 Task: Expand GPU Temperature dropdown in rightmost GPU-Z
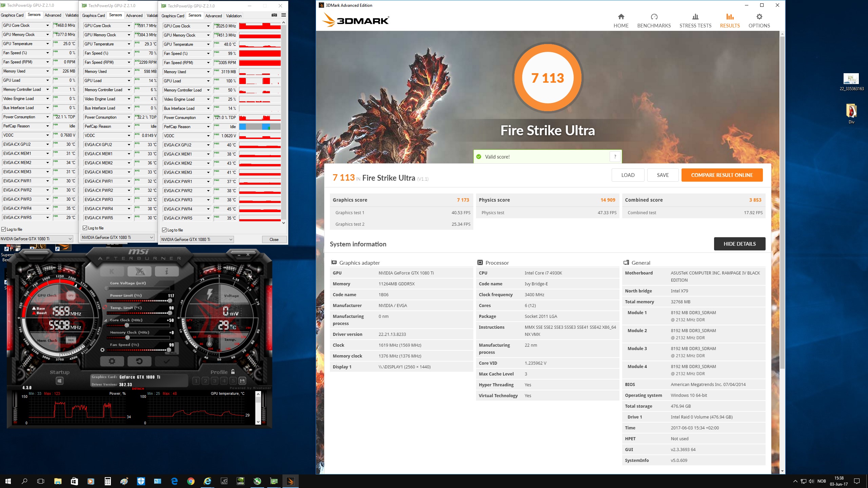coord(209,44)
